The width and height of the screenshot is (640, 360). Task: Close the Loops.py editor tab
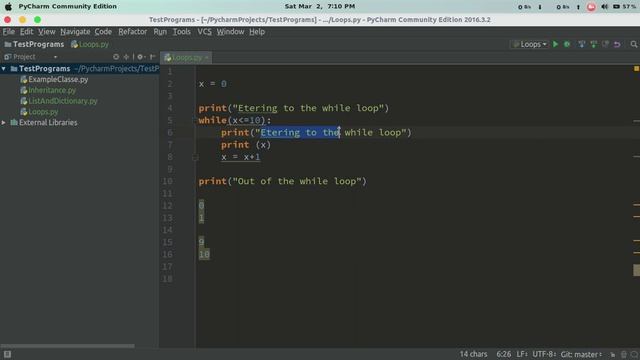click(207, 58)
